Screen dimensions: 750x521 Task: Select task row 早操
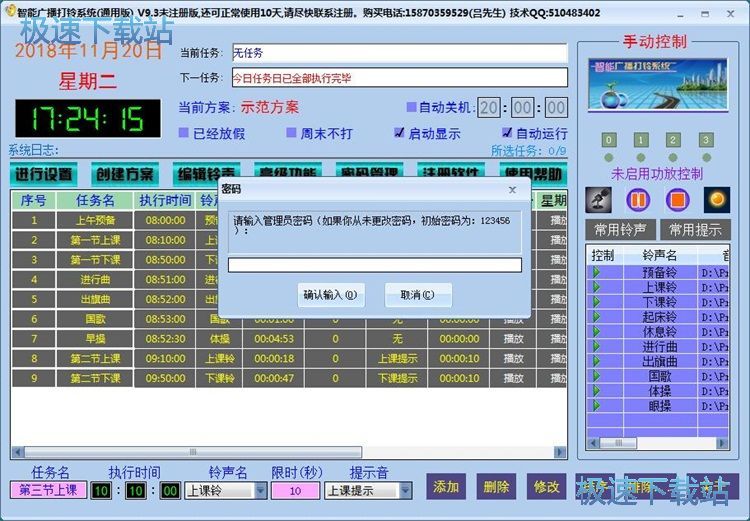95,339
